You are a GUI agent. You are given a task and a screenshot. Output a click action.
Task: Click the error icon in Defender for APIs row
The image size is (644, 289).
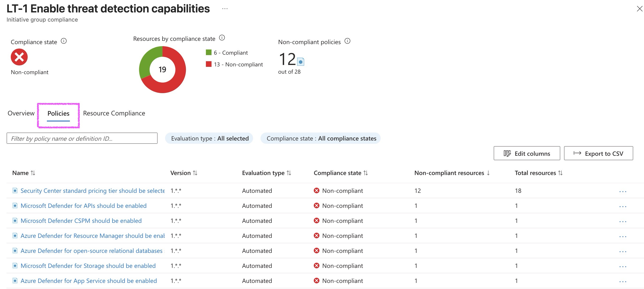(x=317, y=205)
